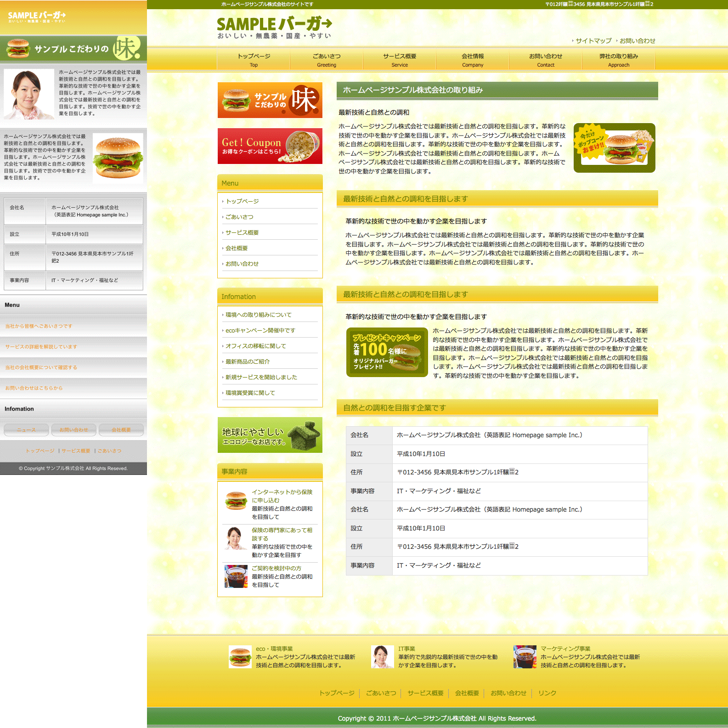Click the small SAMPLE バーガー logo in left panel
Image resolution: width=728 pixels, height=728 pixels.
[x=37, y=17]
